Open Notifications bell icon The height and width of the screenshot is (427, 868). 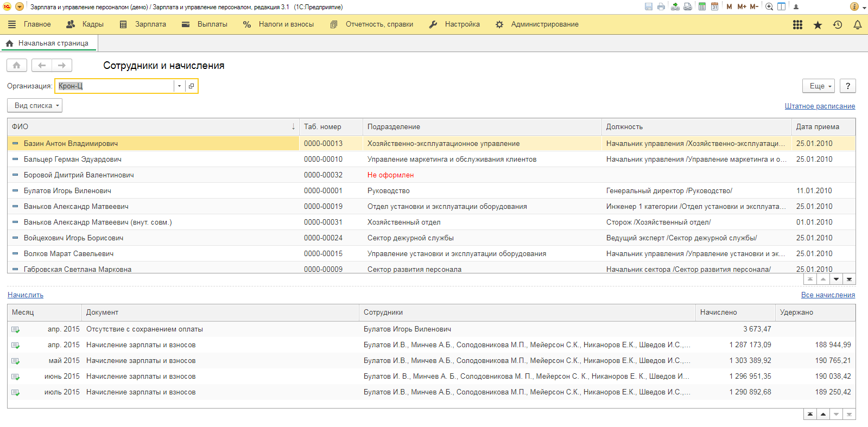858,24
